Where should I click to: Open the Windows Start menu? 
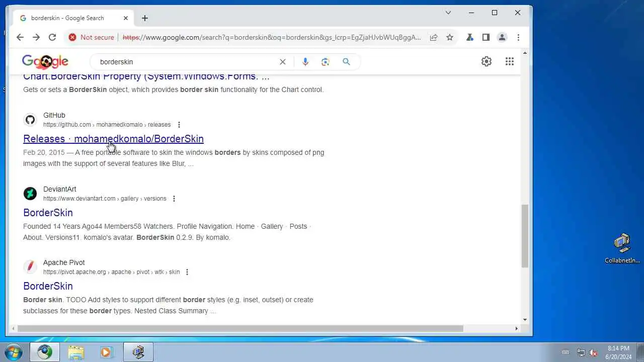pos(13,352)
